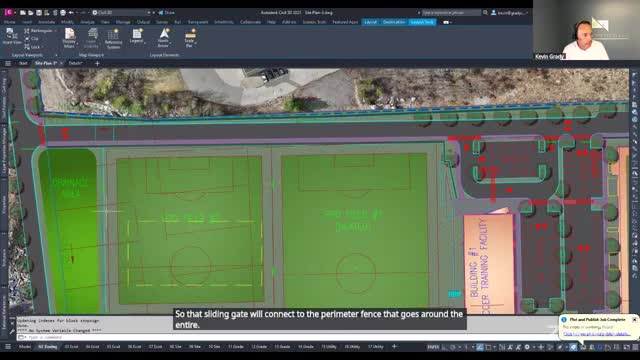Switch to the Geolocation ribbon tab
This screenshot has height=360, width=640.
click(394, 22)
